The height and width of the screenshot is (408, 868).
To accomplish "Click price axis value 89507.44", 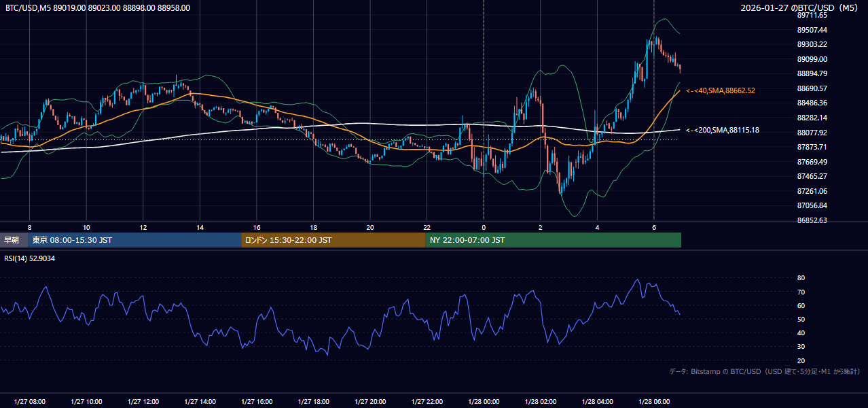I will [812, 30].
